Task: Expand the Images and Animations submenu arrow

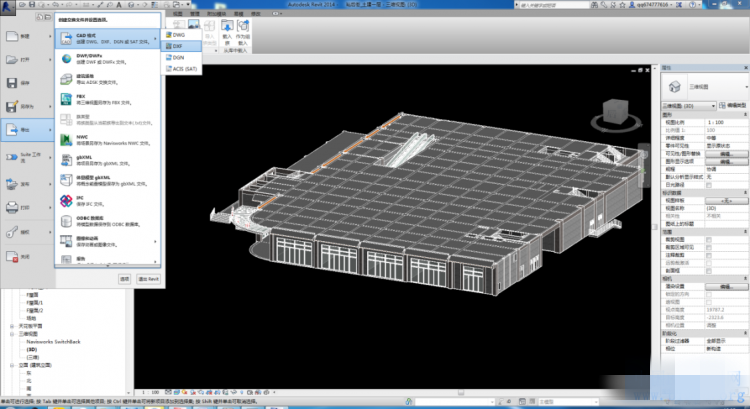Action: click(x=155, y=241)
